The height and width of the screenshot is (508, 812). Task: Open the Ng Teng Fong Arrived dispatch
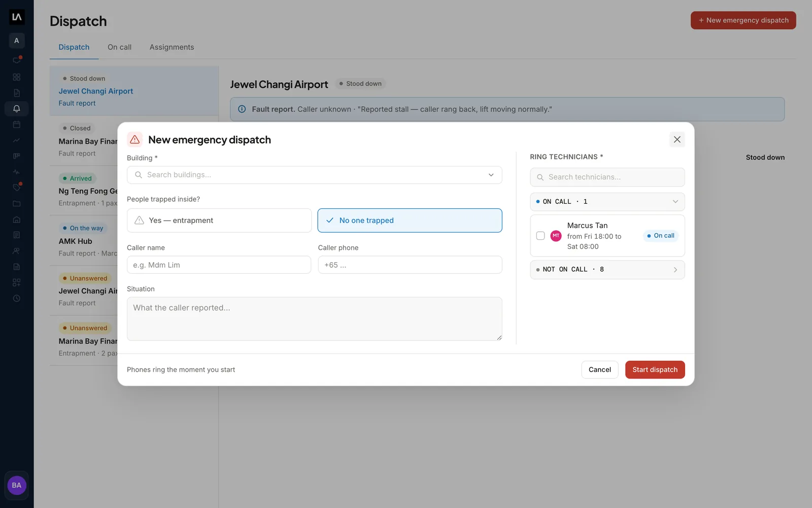84,190
